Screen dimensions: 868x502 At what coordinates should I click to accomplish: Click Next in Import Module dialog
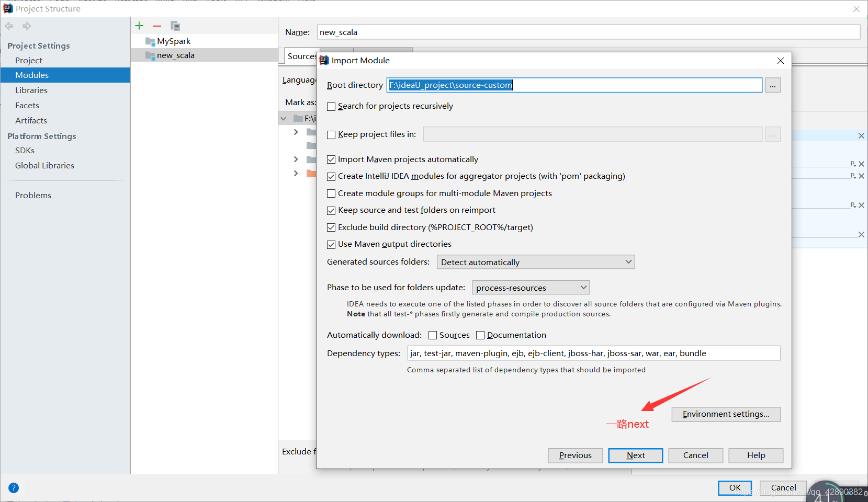tap(636, 455)
